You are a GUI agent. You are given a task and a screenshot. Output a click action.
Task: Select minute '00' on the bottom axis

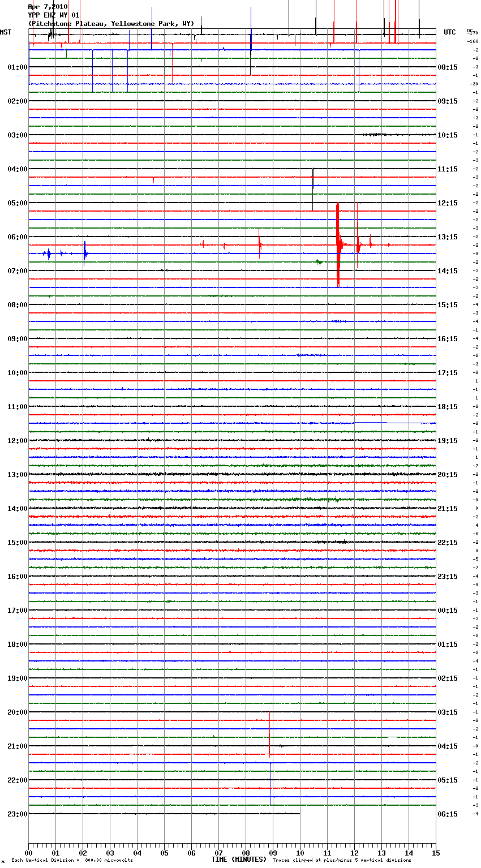[x=28, y=853]
